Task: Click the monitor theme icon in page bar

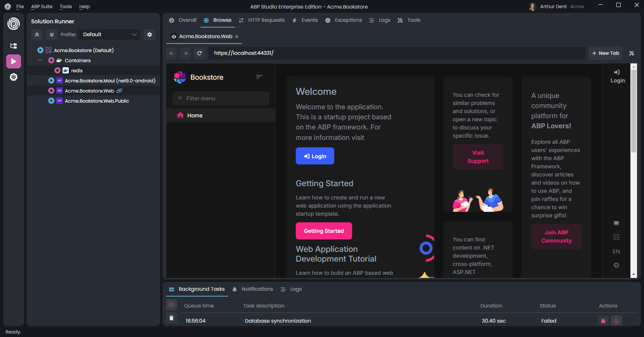Action: tap(616, 223)
